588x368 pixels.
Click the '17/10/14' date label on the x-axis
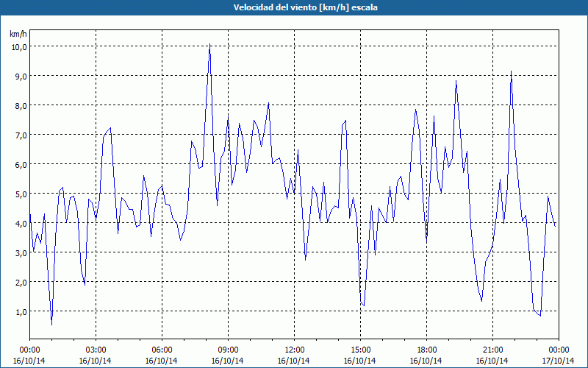(559, 361)
